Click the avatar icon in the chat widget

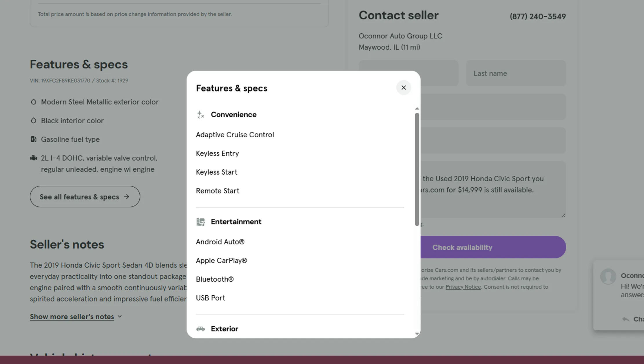[608, 277]
